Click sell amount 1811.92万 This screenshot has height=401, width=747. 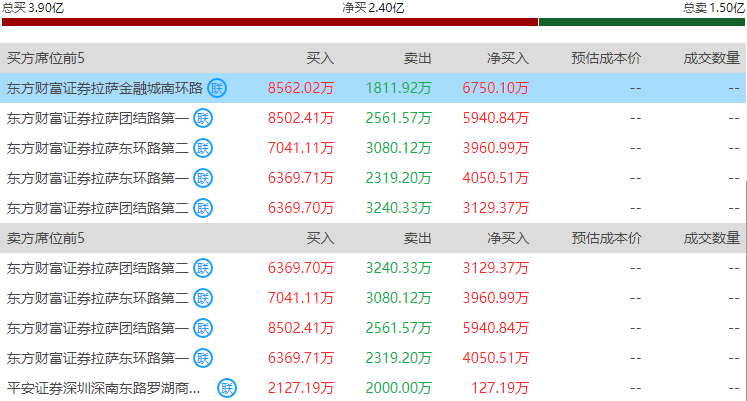pyautogui.click(x=398, y=88)
